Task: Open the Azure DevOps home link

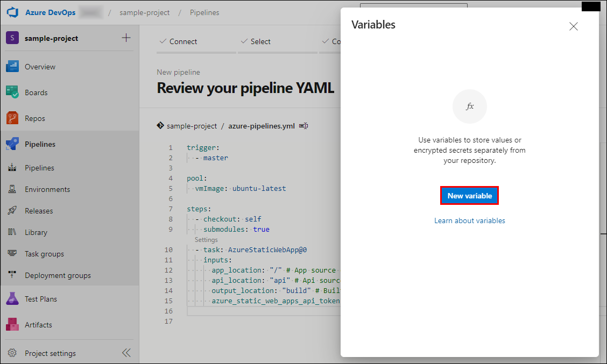Action: point(51,12)
